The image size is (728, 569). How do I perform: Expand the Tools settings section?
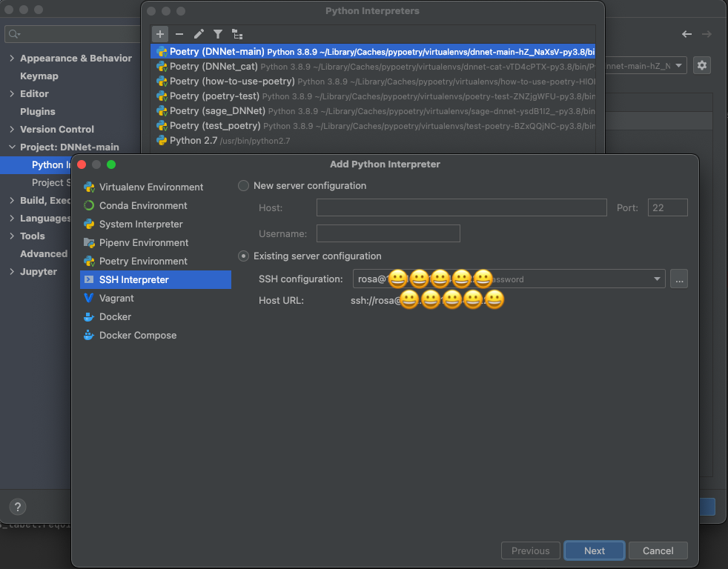point(12,236)
